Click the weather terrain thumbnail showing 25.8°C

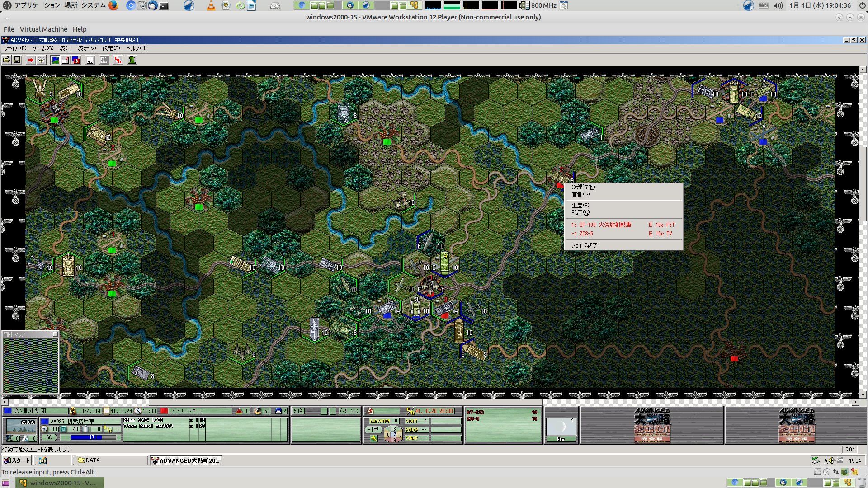point(22,427)
